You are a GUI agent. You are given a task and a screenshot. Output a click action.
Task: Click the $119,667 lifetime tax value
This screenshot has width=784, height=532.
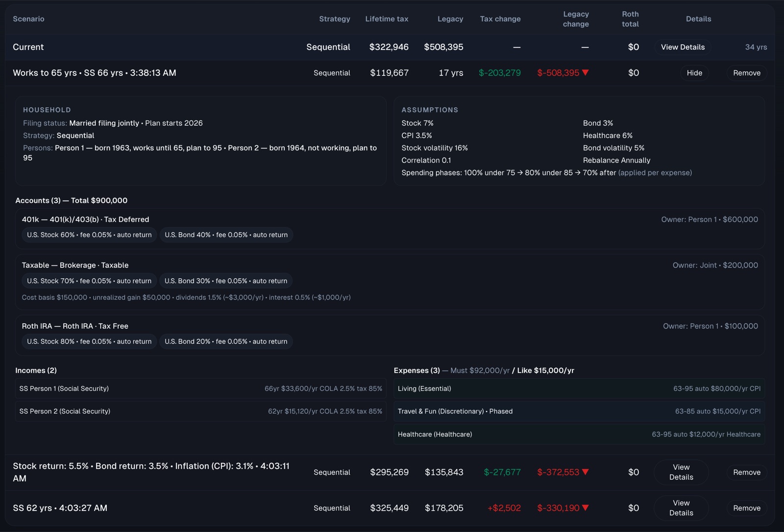click(389, 73)
